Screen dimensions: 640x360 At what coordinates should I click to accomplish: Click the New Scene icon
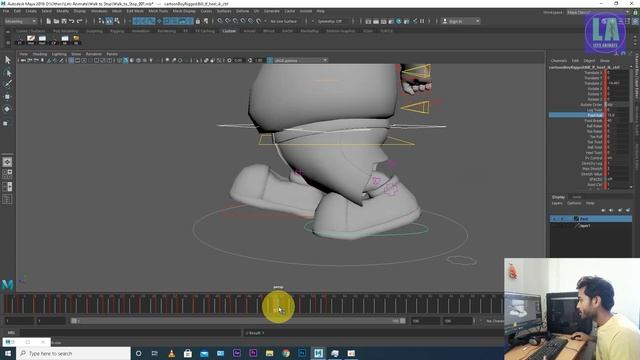tap(49, 21)
